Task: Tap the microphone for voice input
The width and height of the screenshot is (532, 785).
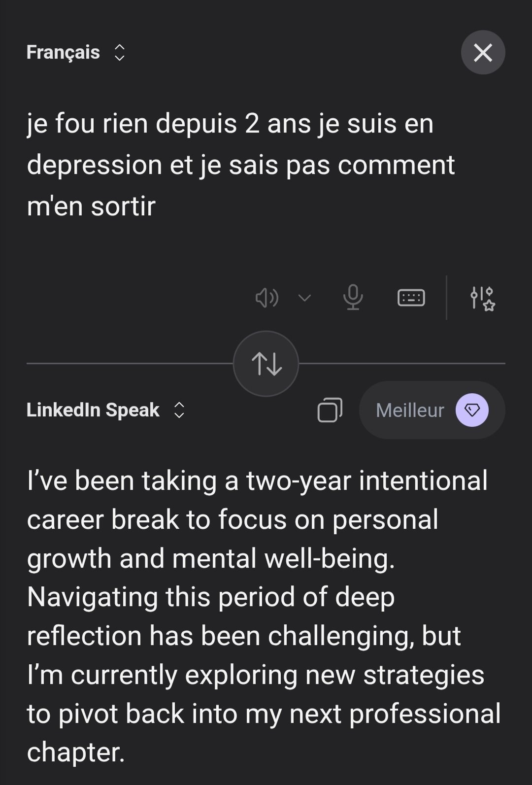Action: tap(353, 298)
